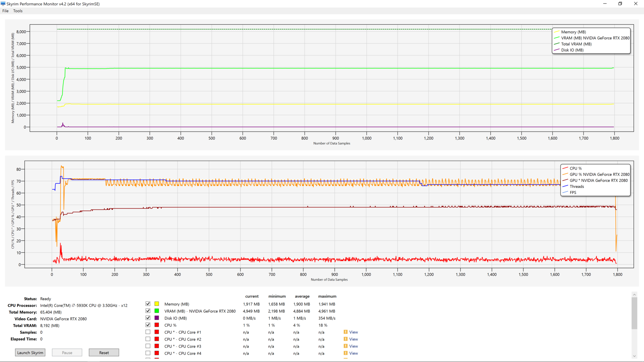The width and height of the screenshot is (644, 362).
Task: Uncheck the Disk IO (MB) checkbox
Action: pyautogui.click(x=148, y=318)
